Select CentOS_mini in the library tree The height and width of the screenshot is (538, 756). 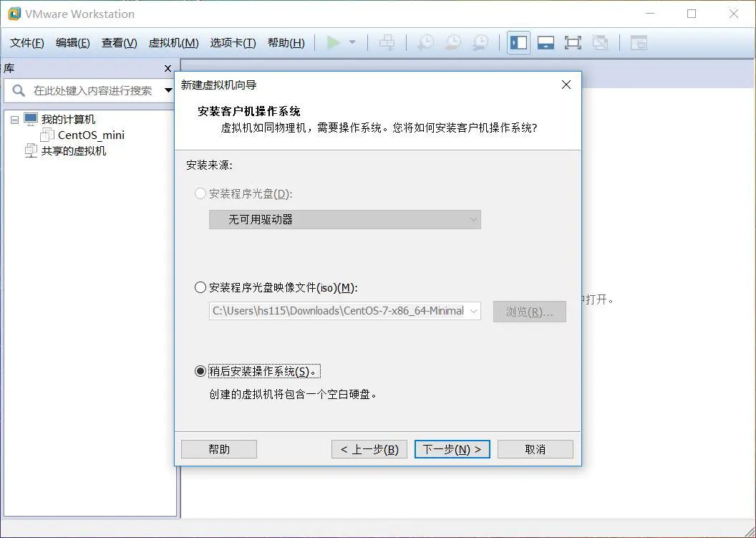(x=91, y=135)
